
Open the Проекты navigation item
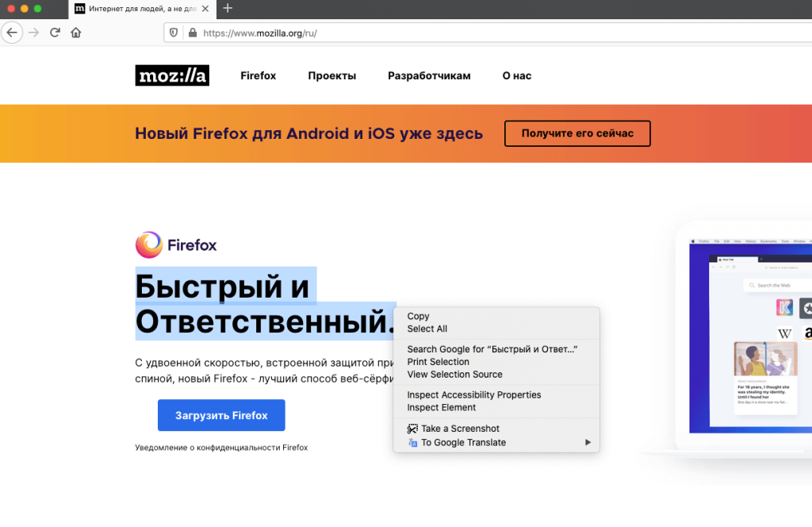332,75
